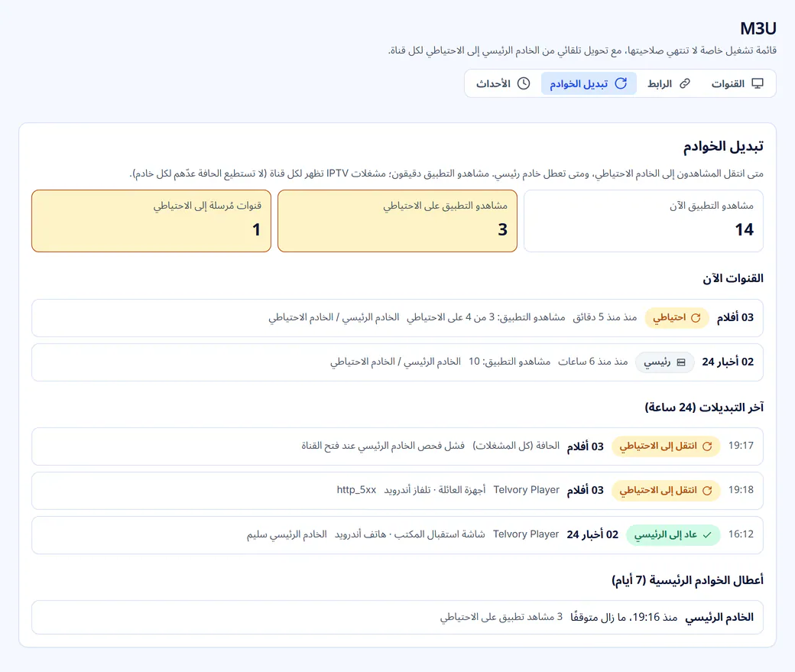Click the refresh icon in احتياطي badge
This screenshot has height=672, width=795.
click(x=696, y=317)
